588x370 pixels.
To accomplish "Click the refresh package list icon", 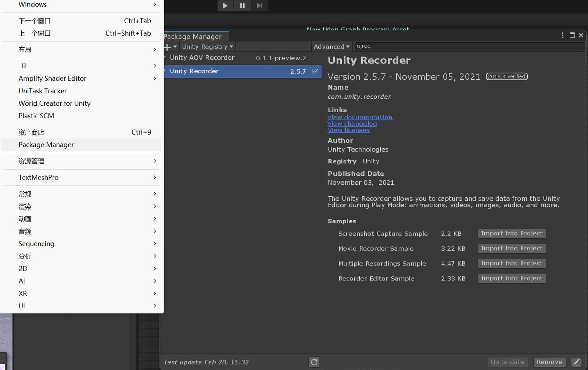I will [314, 362].
